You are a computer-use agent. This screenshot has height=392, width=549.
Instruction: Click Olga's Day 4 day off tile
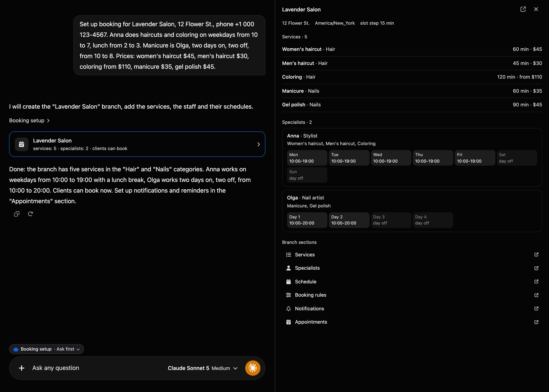pyautogui.click(x=433, y=220)
